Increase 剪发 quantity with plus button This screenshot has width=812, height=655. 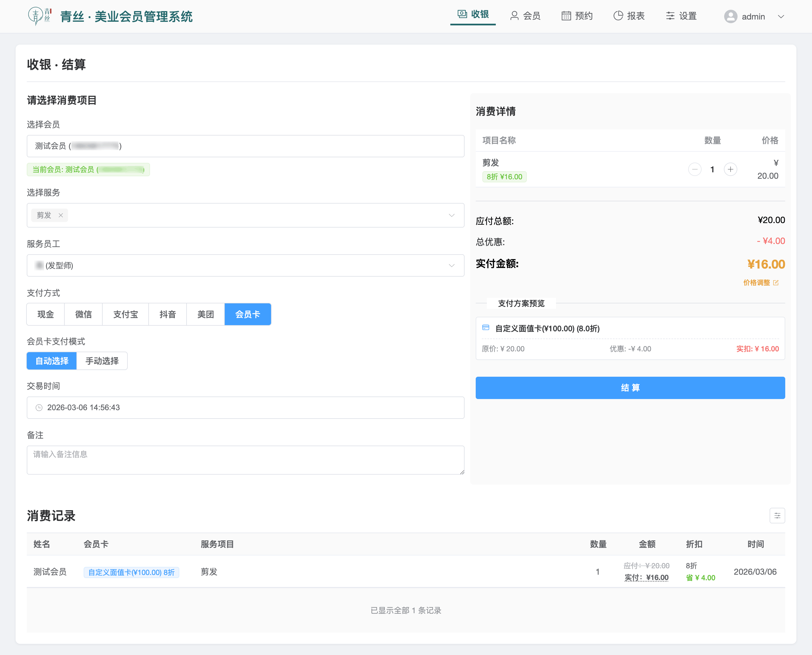pos(731,170)
